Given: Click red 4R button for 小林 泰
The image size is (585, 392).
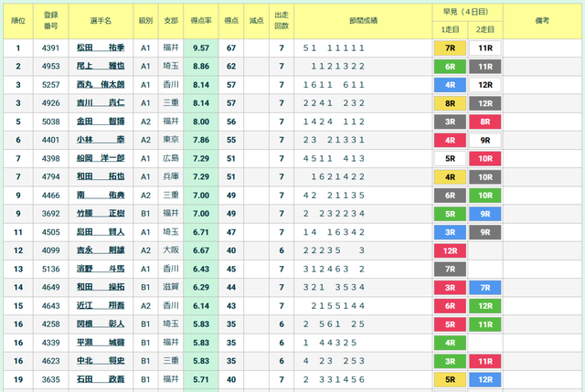Looking at the screenshot, I should [x=450, y=140].
